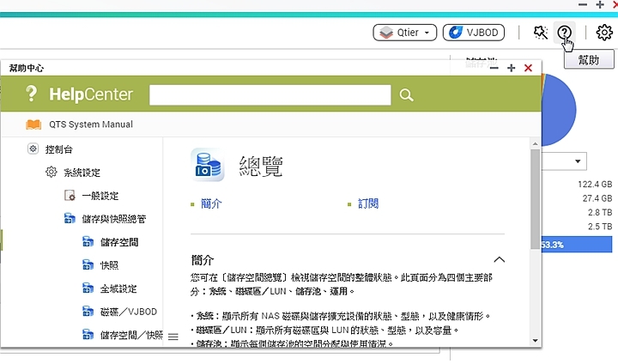Select QTS System Manual text

pyautogui.click(x=91, y=124)
